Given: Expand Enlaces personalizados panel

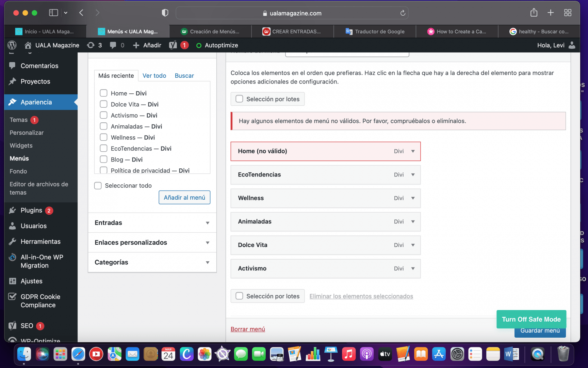Looking at the screenshot, I should (152, 243).
